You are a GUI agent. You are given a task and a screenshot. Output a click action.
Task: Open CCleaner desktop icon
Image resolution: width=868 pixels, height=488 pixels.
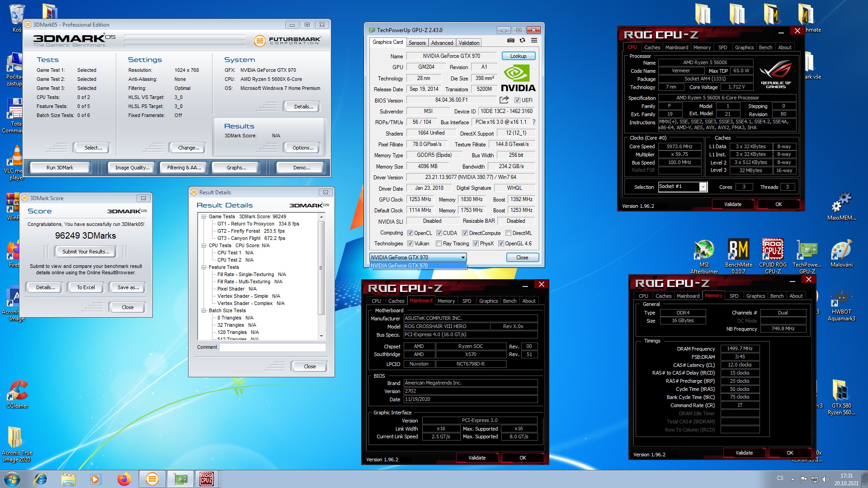coord(17,394)
